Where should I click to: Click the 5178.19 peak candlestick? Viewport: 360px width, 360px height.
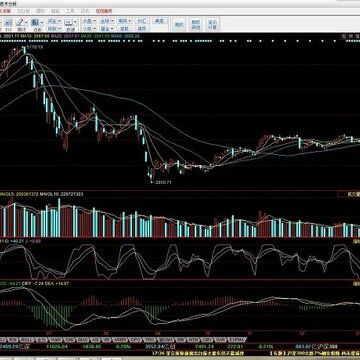click(24, 50)
